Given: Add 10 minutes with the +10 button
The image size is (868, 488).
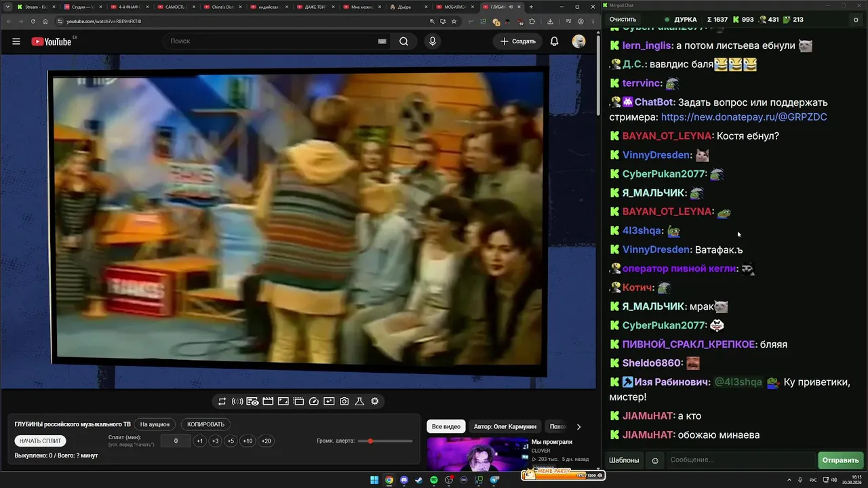Looking at the screenshot, I should (x=248, y=441).
